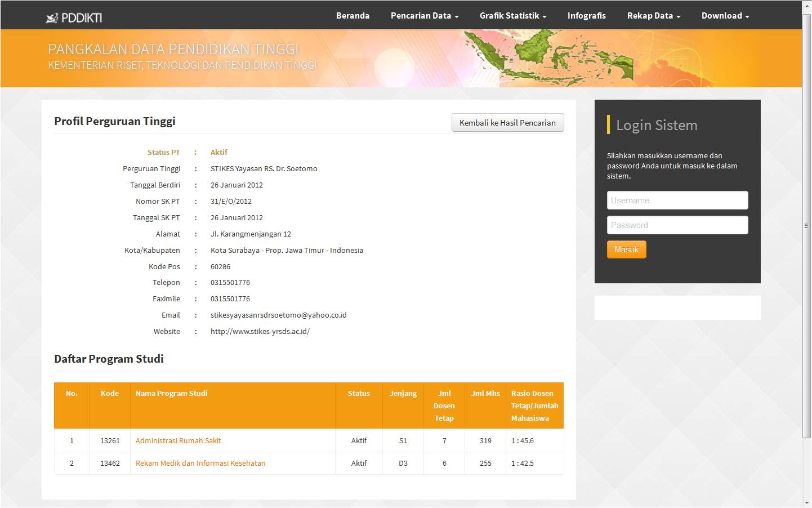Click Kembali ke Hasil Pencarian button
Viewport: 812px width, 508px height.
507,123
